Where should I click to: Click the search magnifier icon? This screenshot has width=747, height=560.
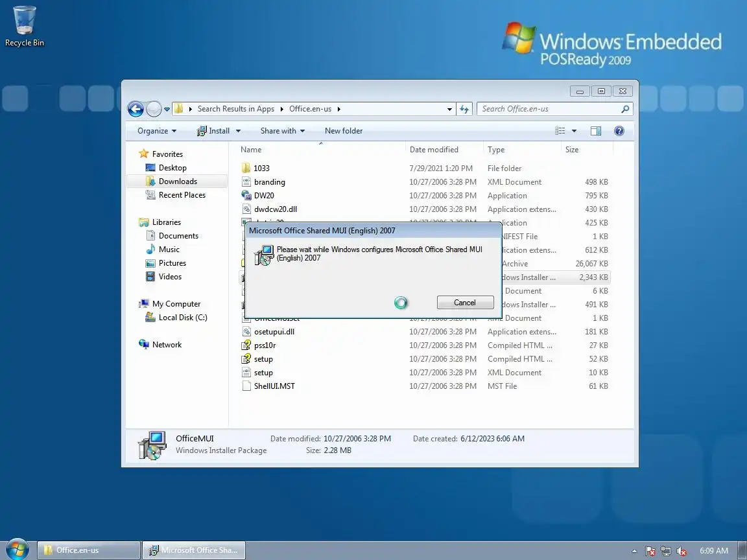point(626,109)
